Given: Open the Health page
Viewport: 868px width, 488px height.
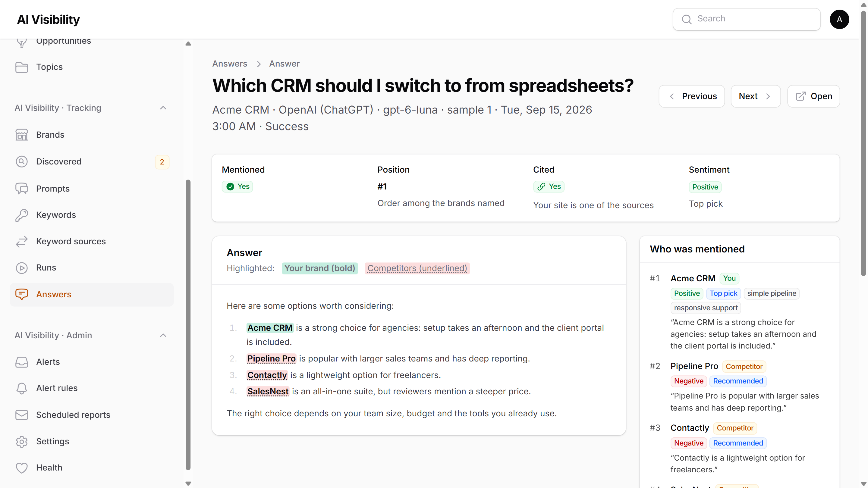Looking at the screenshot, I should coord(92,468).
